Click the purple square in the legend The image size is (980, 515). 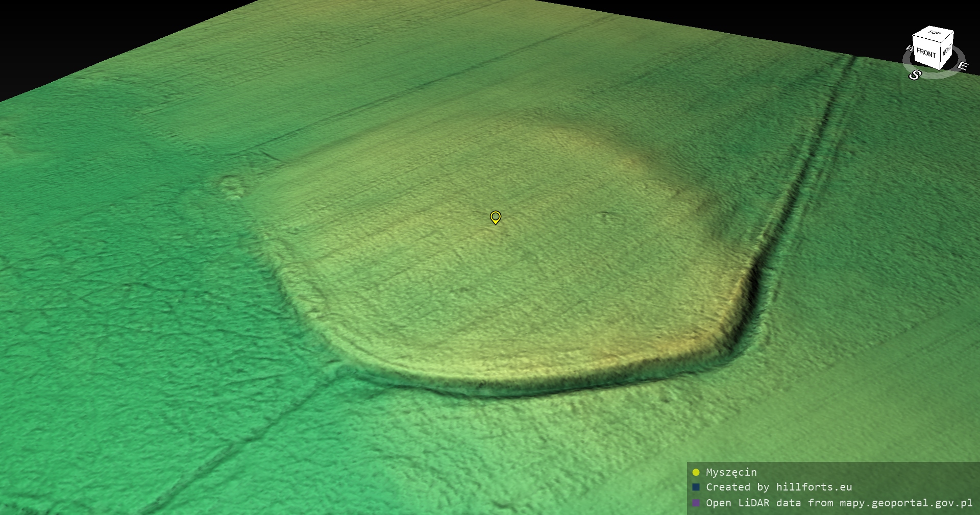click(696, 503)
